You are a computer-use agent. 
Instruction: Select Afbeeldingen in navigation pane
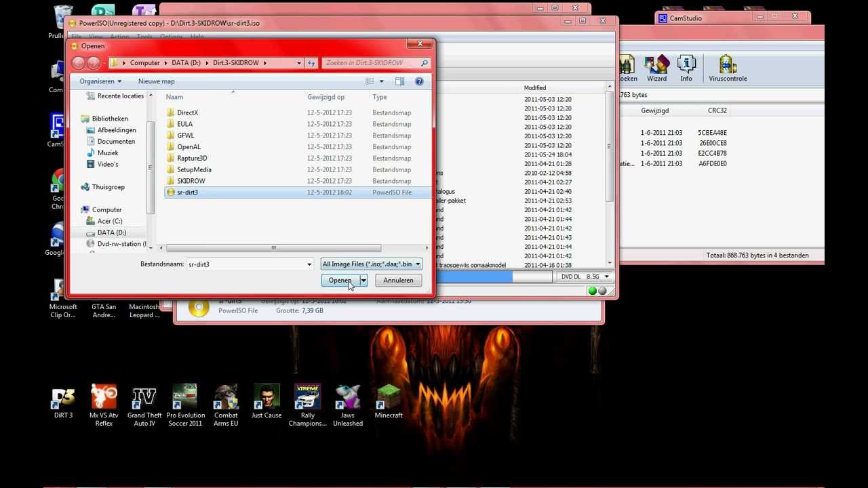click(116, 130)
